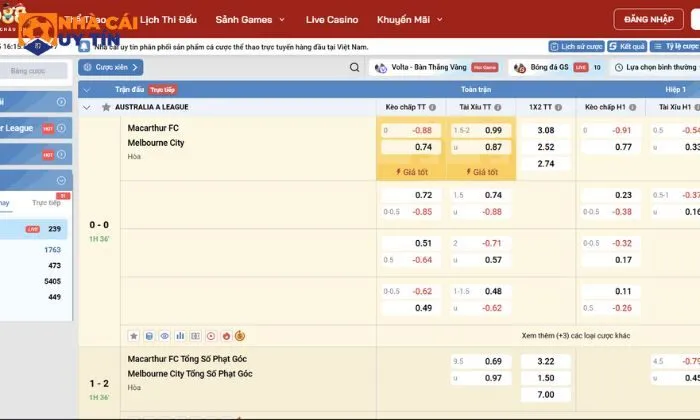Click the HOT badge on League sidebar row
This screenshot has height=420, width=700.
[48, 129]
